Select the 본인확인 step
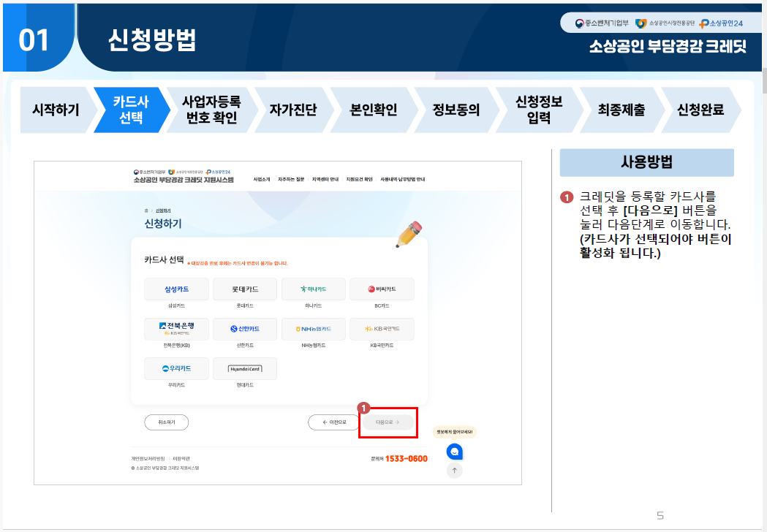This screenshot has width=767, height=532. pos(373,110)
